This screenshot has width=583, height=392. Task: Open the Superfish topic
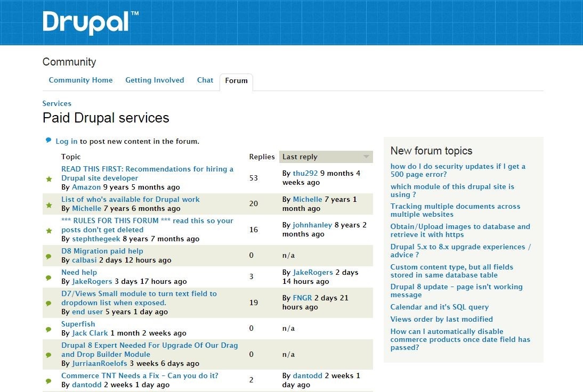click(78, 324)
